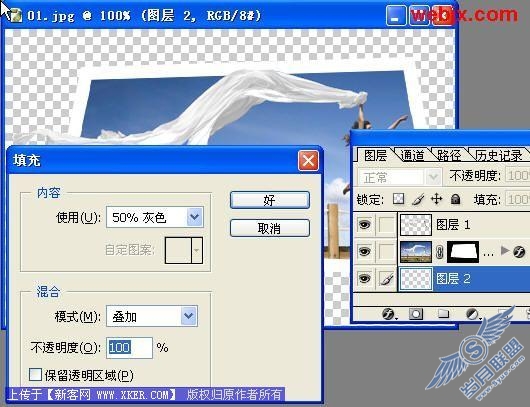Open the adjustment layer icon menu
This screenshot has height=407, width=530.
472,314
